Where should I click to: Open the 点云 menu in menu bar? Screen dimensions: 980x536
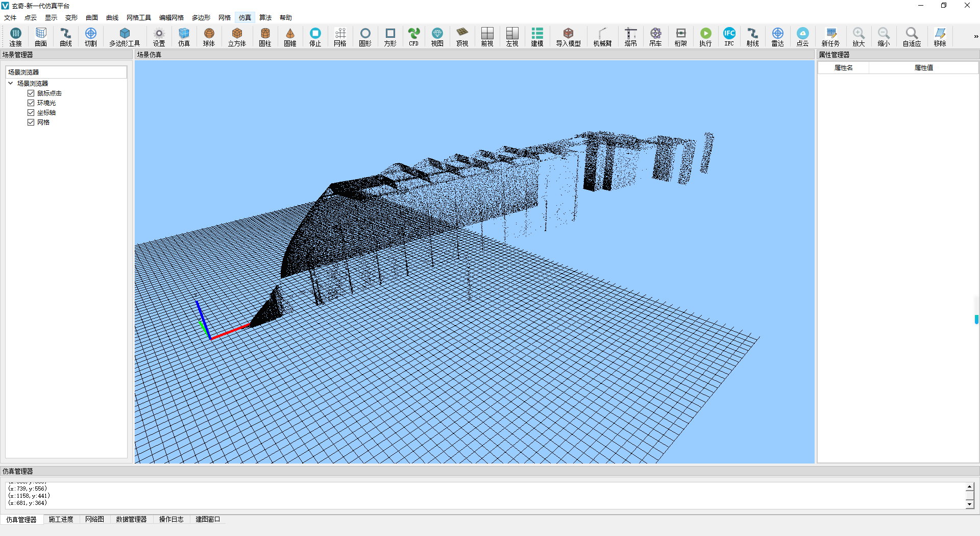click(31, 18)
